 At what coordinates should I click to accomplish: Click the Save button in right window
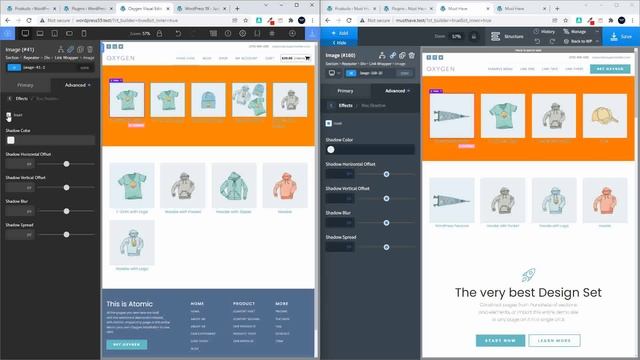tap(621, 36)
